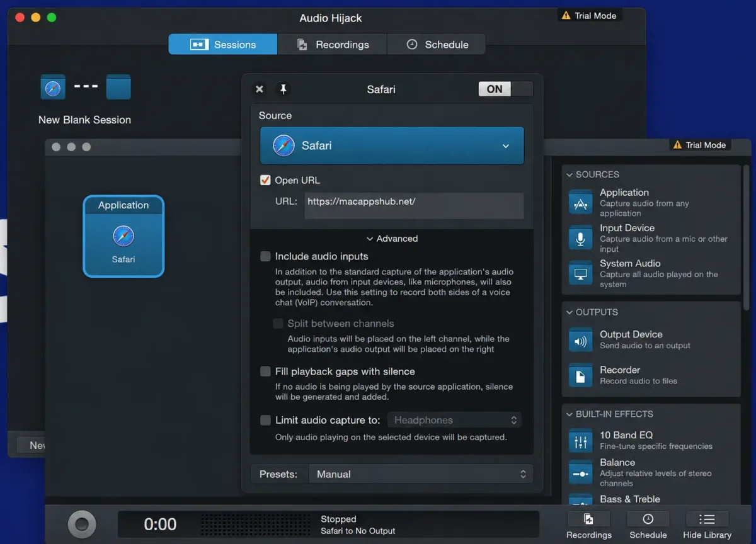Start recording with the round record button
The height and width of the screenshot is (544, 756).
click(82, 524)
